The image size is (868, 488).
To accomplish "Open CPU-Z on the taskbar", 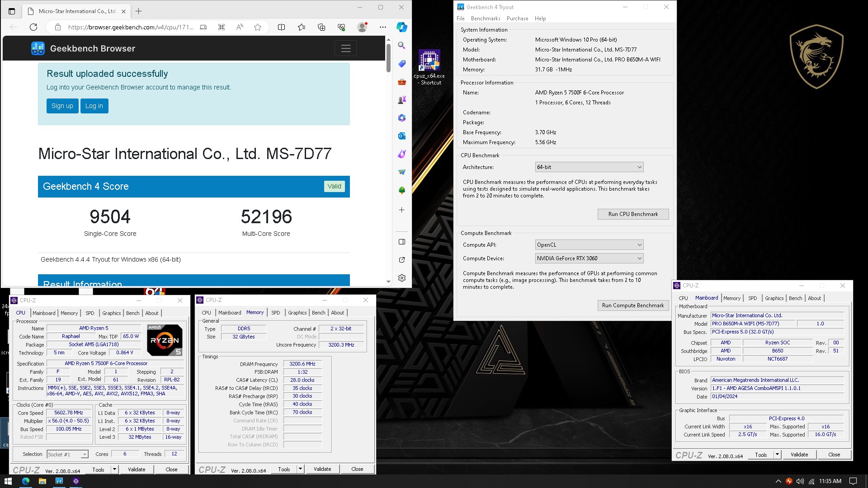I will pos(76,481).
